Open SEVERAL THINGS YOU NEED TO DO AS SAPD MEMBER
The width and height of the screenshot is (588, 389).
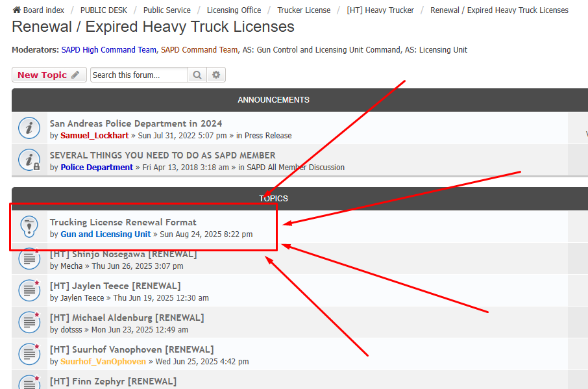(162, 155)
